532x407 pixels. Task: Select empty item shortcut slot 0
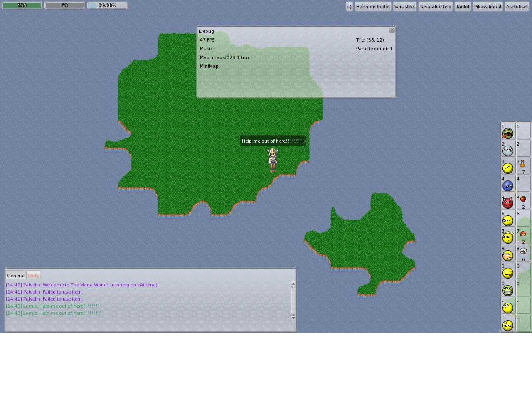click(523, 288)
